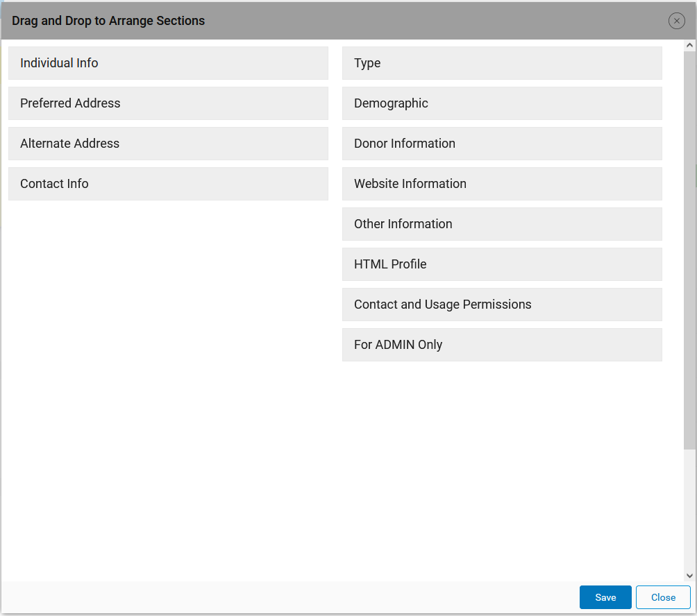Select the Alternate Address section
The height and width of the screenshot is (616, 697).
[x=168, y=144]
